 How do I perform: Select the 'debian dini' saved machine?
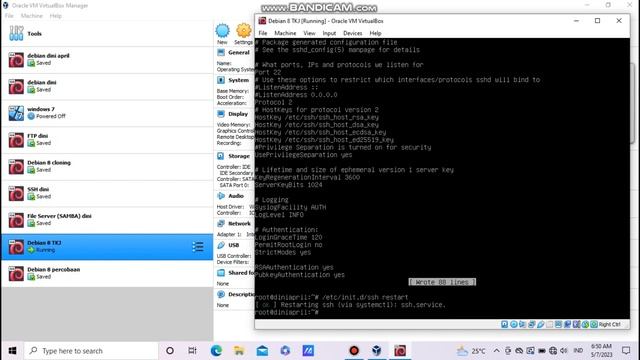107,86
